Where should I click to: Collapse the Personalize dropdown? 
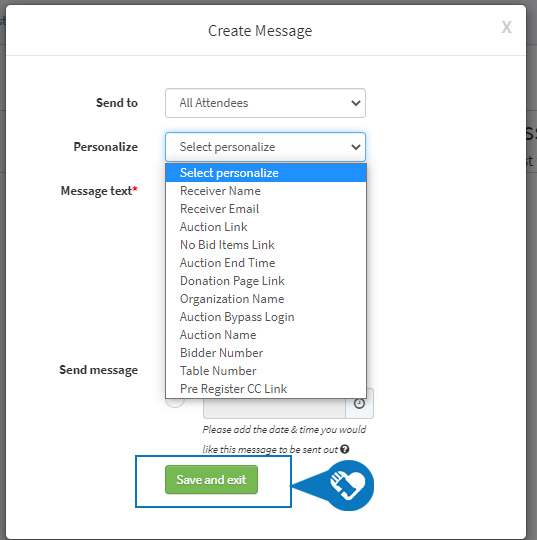tap(265, 147)
